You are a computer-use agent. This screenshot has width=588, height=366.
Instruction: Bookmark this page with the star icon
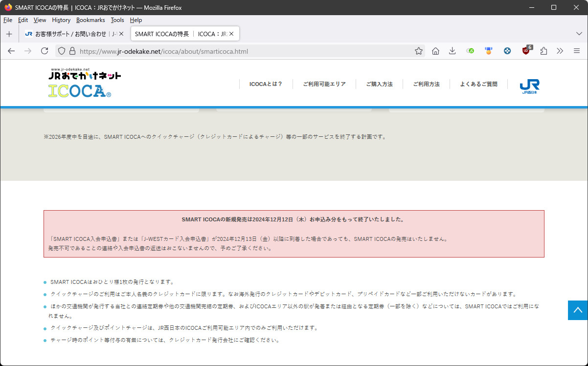(x=419, y=51)
